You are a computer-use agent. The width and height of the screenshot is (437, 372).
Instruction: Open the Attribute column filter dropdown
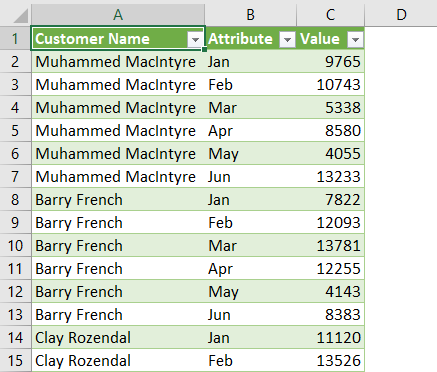pos(287,40)
